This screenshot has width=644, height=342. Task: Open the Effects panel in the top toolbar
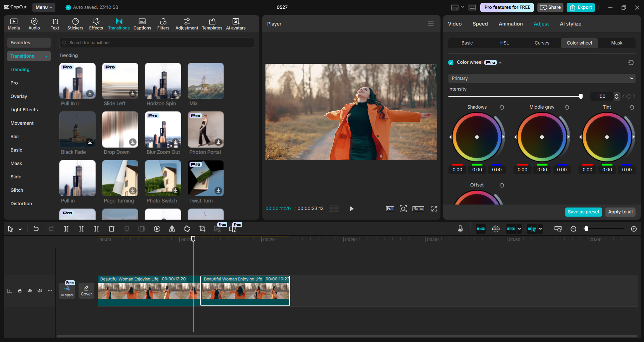pyautogui.click(x=96, y=23)
